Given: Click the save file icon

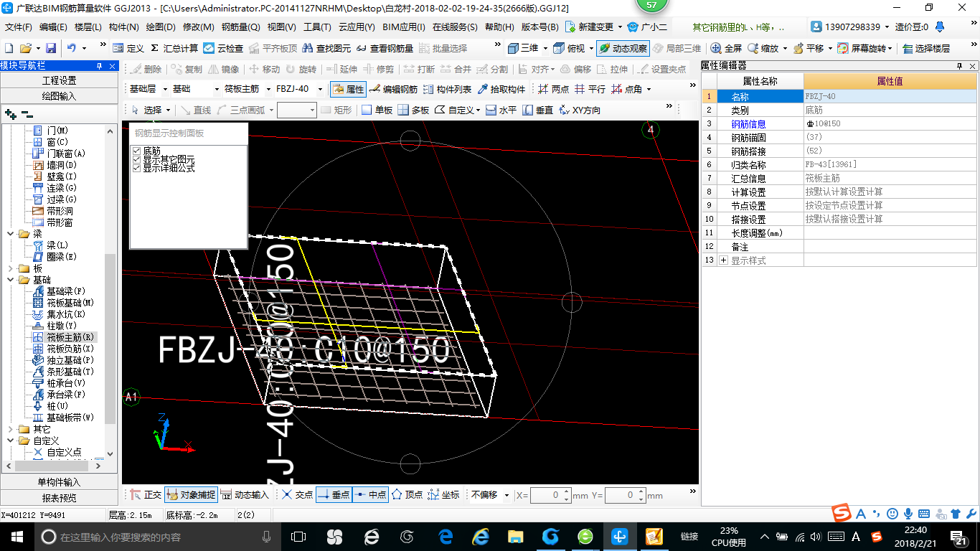Looking at the screenshot, I should (x=51, y=48).
